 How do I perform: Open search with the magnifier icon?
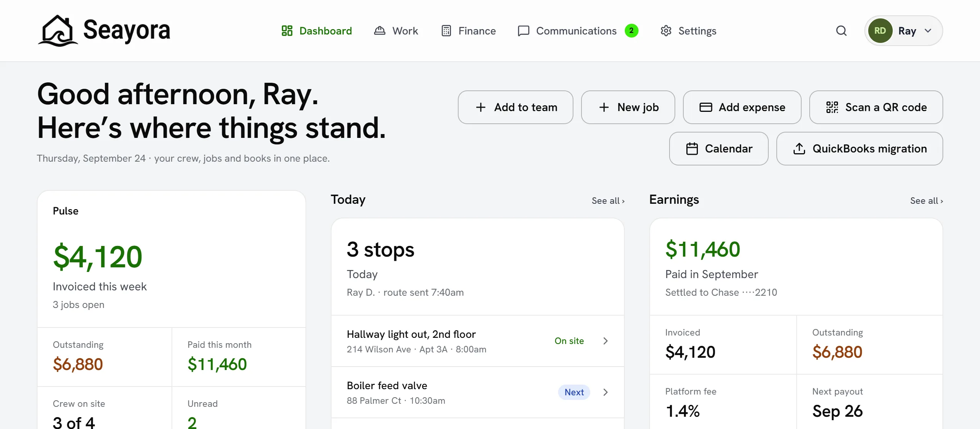841,31
